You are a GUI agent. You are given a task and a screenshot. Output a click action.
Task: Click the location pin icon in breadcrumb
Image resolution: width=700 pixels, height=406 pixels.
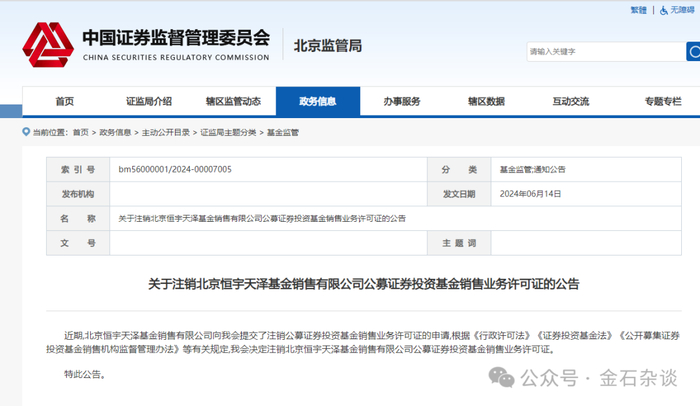pyautogui.click(x=26, y=132)
